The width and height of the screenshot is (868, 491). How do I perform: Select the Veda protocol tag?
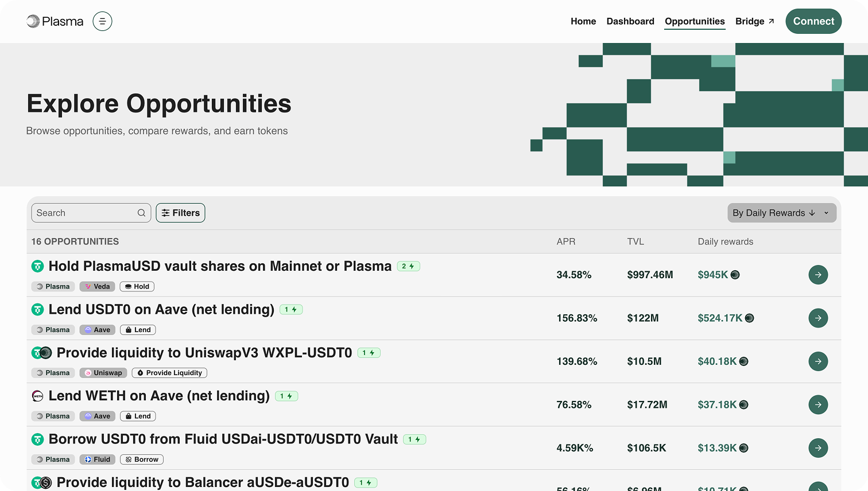coord(97,286)
